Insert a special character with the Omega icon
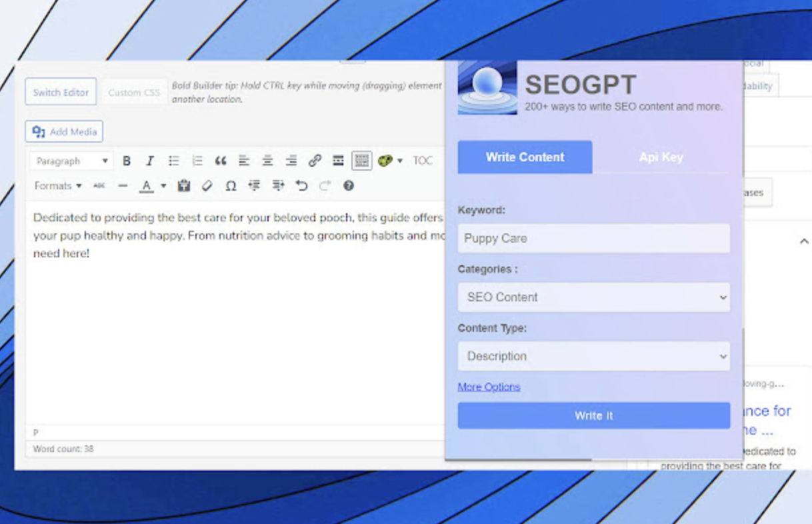Screen dimensions: 812x524 (x=230, y=186)
